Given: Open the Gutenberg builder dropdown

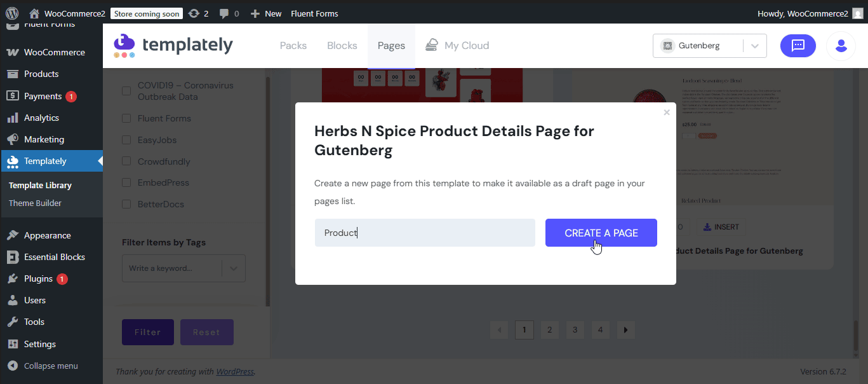Looking at the screenshot, I should click(x=709, y=46).
